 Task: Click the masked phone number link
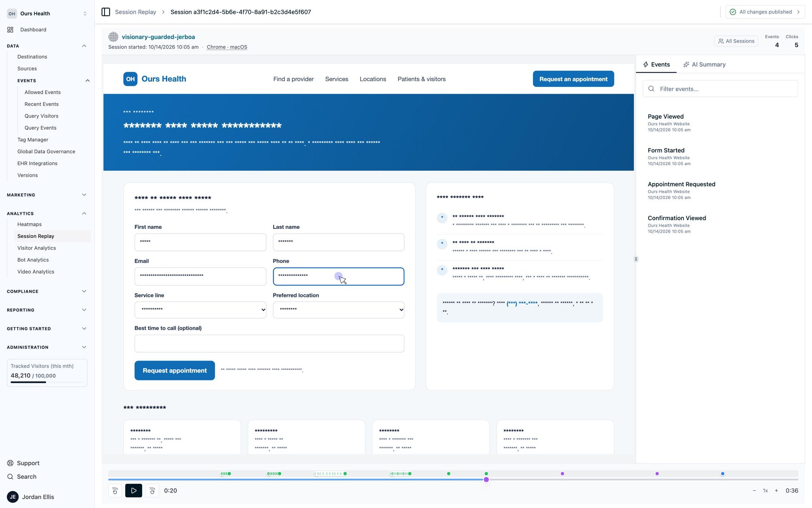[x=522, y=303]
